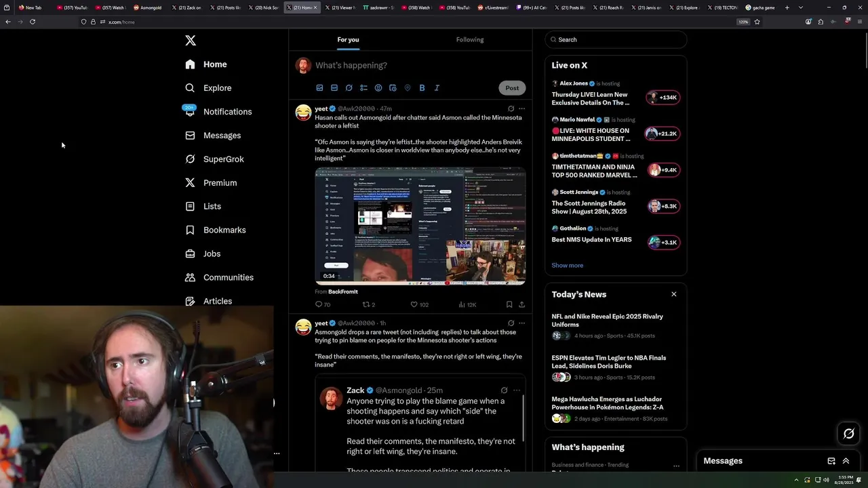
Task: Click the Grok icon on Hasan post
Action: coord(511,108)
